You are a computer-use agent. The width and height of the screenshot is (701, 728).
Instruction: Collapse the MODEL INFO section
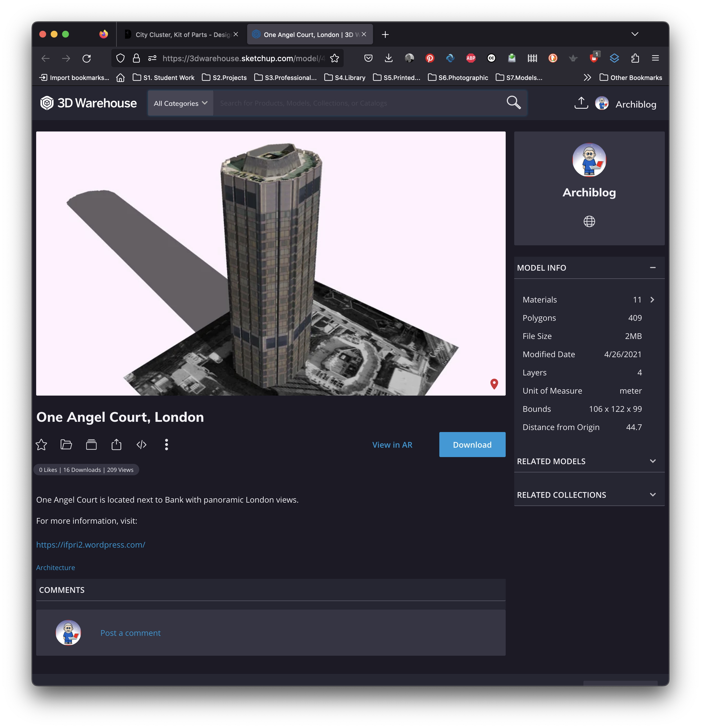click(653, 268)
